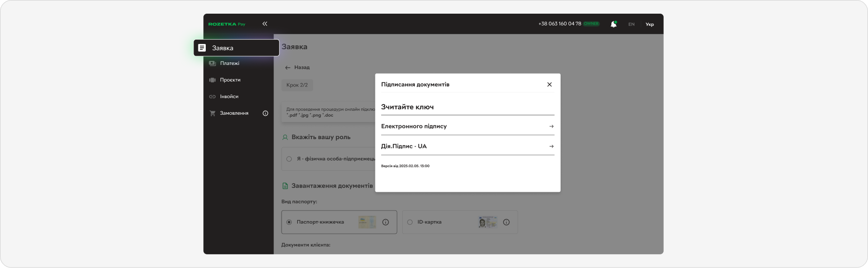The image size is (868, 268).
Task: Choose the фізична особа-підприємець role
Action: pos(289,159)
